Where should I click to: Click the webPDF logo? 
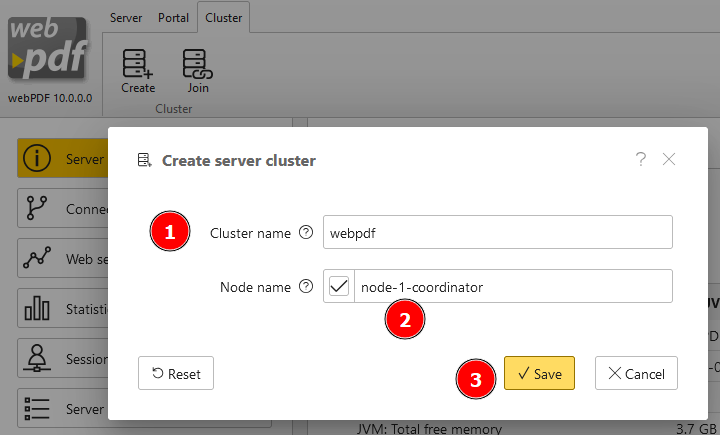48,48
